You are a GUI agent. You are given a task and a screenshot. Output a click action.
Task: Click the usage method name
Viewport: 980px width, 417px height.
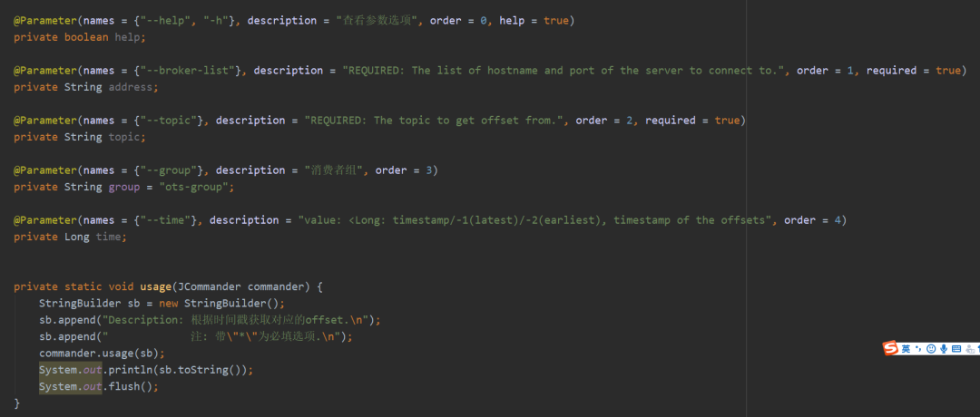tap(156, 287)
